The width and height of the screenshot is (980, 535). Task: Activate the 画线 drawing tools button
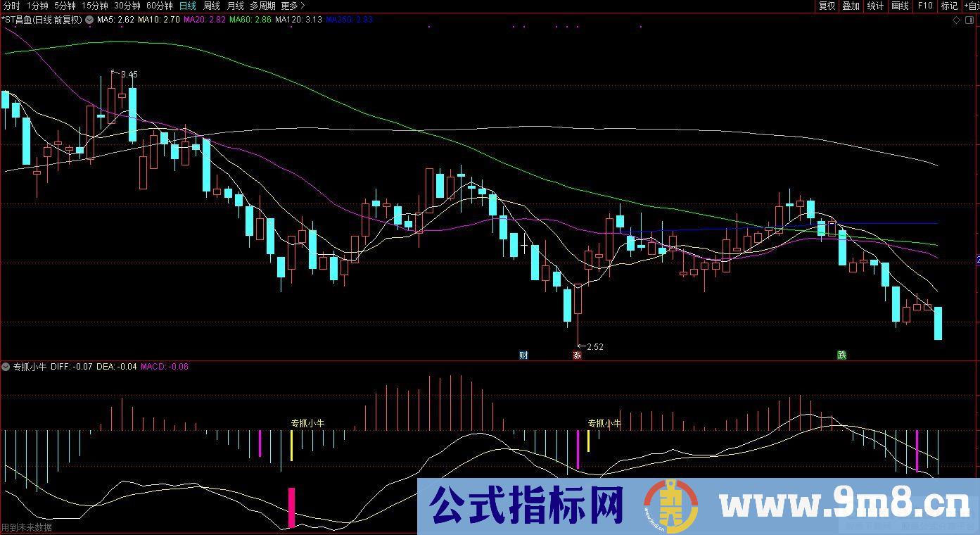click(900, 6)
